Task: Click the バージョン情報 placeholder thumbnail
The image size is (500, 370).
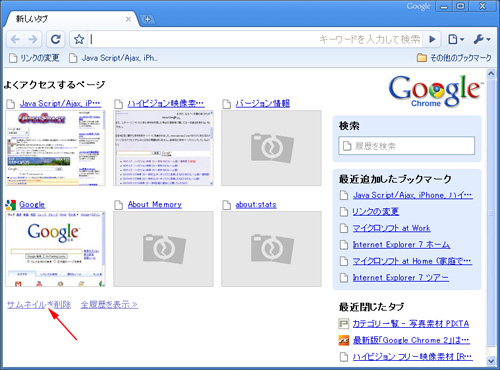Action: 271,148
